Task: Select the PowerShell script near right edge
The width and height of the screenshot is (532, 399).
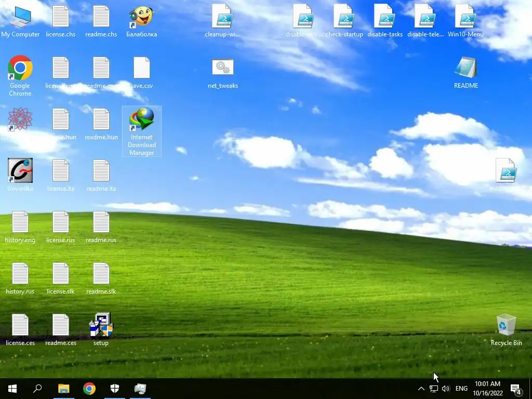Action: 506,175
